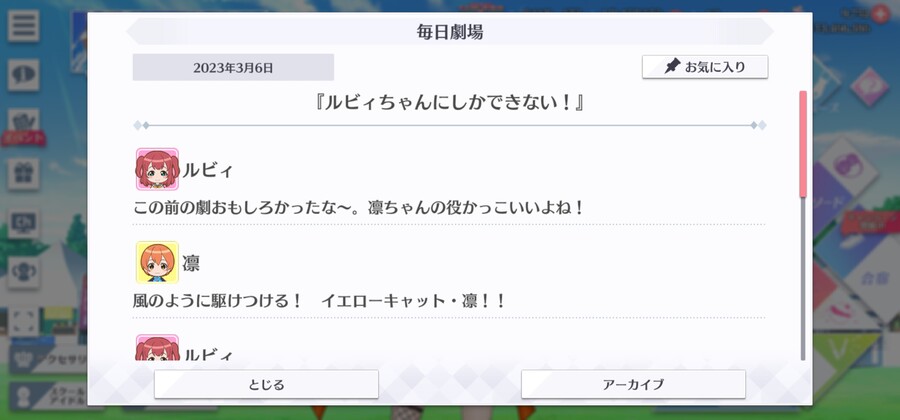
Task: Select the 2023年3月6日 date label
Action: pos(233,68)
